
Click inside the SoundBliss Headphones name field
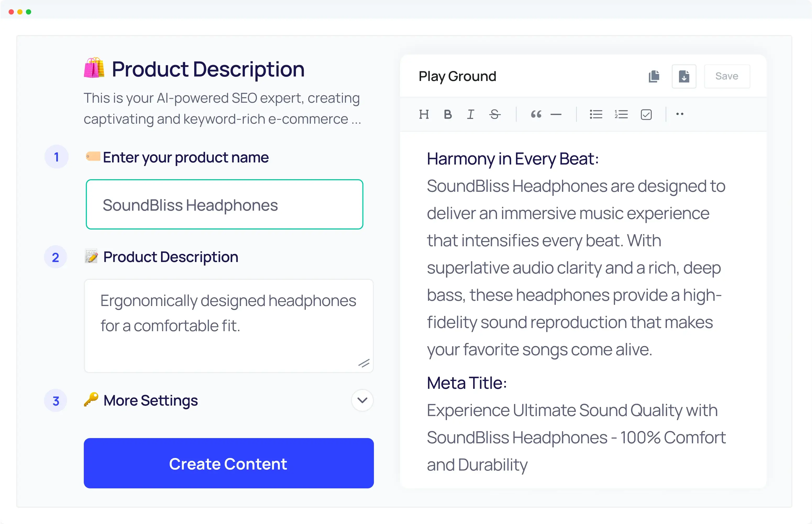[x=224, y=205]
